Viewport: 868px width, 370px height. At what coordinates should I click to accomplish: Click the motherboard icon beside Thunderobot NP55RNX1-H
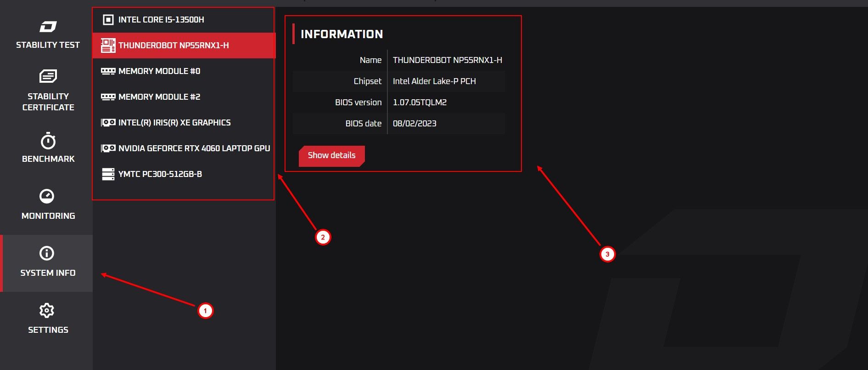click(108, 46)
